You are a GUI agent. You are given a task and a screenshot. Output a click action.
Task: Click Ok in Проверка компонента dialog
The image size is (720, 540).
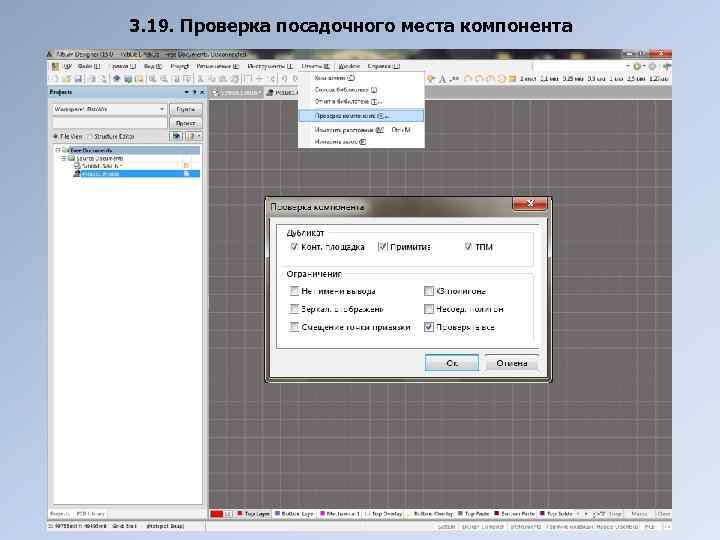tap(452, 363)
